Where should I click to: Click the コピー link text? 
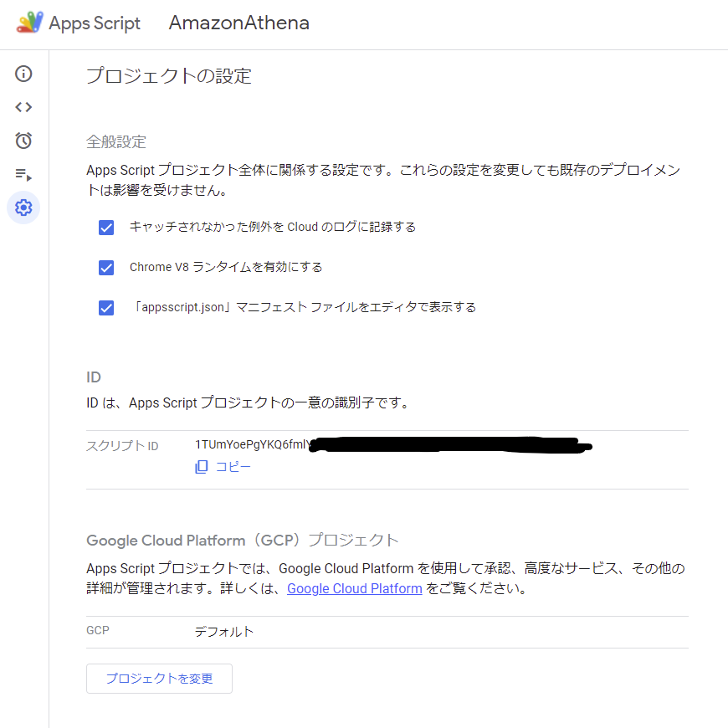coord(233,467)
